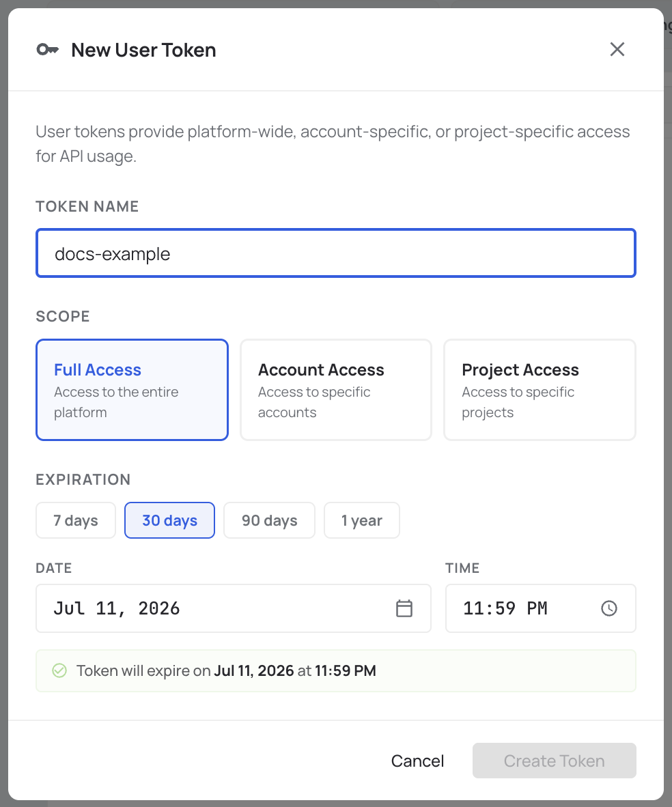Click the New User Token title text

143,50
